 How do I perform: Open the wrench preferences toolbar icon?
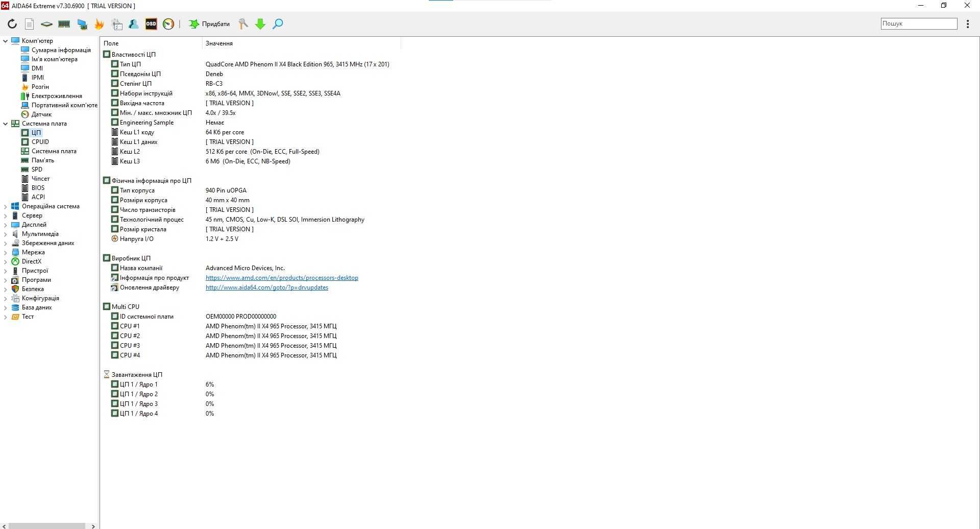243,23
